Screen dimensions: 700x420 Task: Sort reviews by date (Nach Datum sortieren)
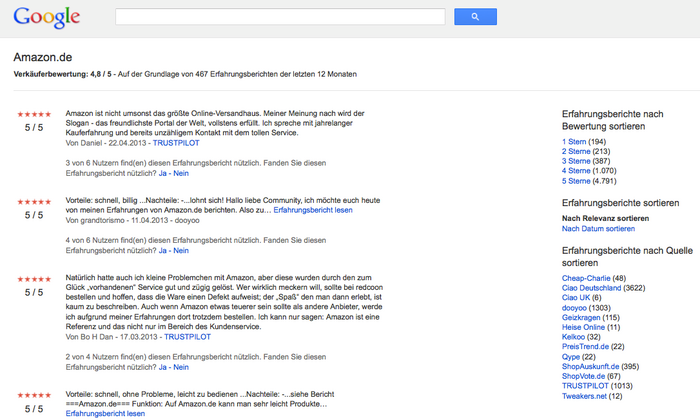[x=598, y=229]
